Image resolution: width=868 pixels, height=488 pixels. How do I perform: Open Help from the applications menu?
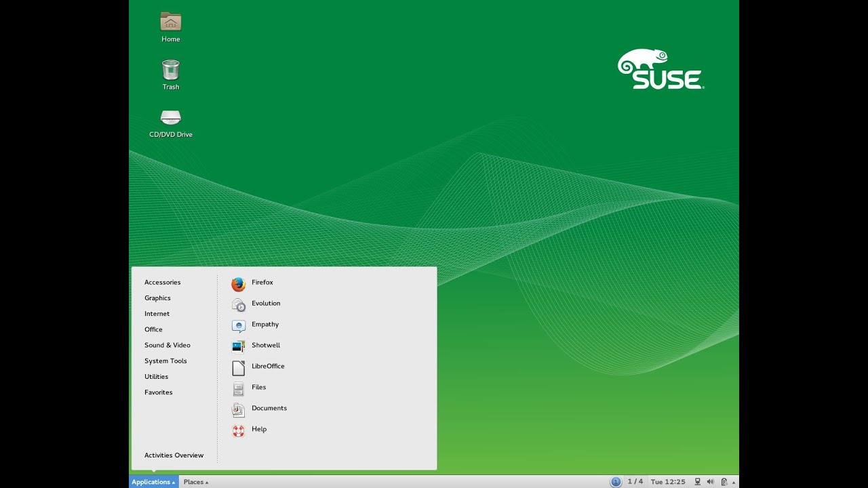(249, 430)
